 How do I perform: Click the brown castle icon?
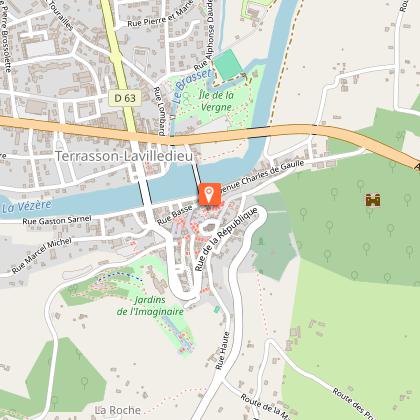[x=373, y=200]
